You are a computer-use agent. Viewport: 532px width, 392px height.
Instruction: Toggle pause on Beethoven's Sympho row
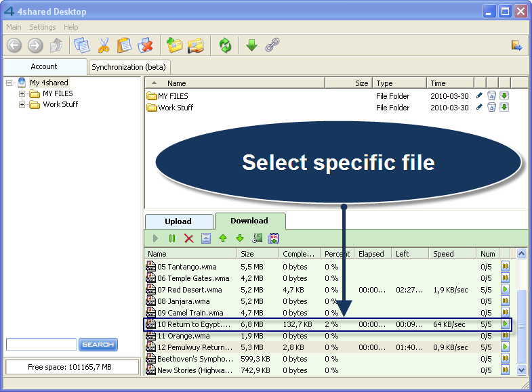click(x=505, y=358)
